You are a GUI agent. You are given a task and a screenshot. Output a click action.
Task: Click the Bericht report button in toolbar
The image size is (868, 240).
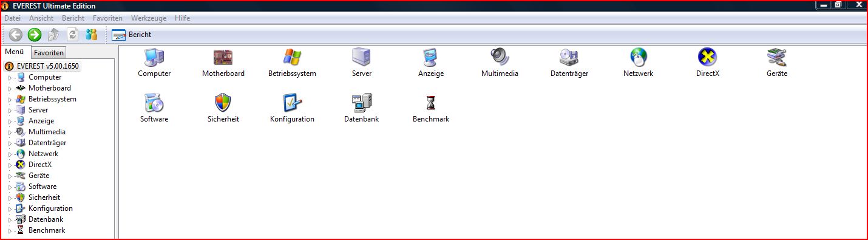click(x=131, y=35)
